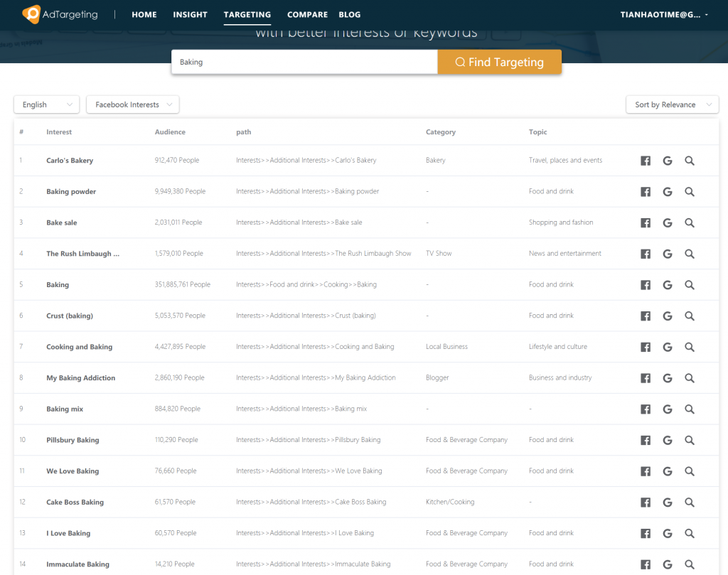
Task: Open the TIANHAOTIME account menu
Action: coord(664,14)
